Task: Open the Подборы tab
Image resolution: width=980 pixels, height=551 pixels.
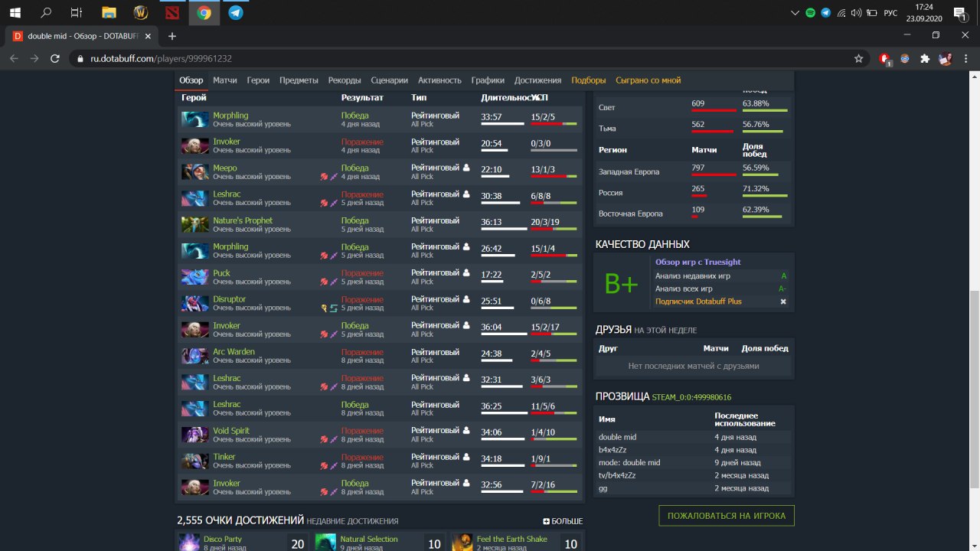Action: pos(588,80)
